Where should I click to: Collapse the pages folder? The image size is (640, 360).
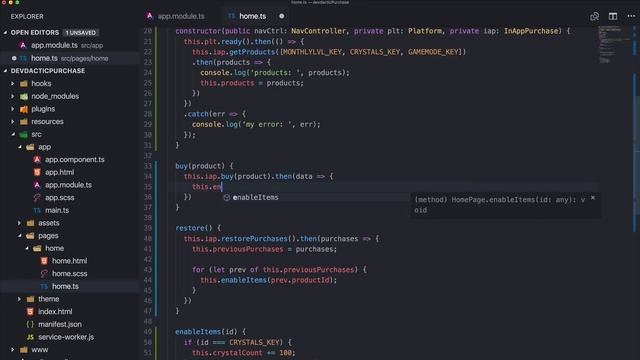(x=20, y=236)
